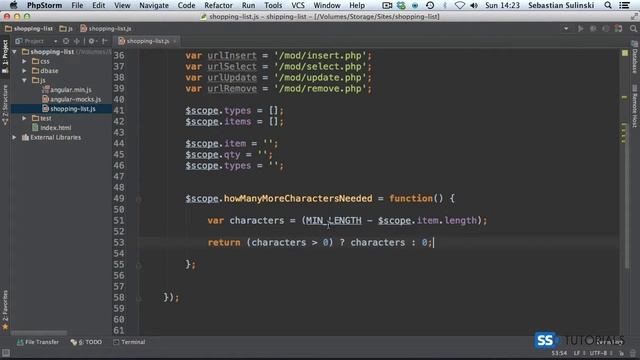Expand the css folder

point(24,61)
